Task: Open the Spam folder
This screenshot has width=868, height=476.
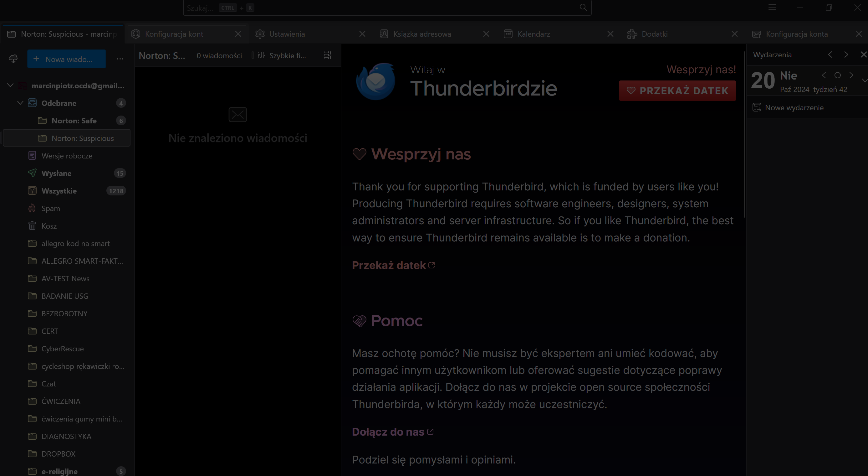Action: click(x=51, y=208)
